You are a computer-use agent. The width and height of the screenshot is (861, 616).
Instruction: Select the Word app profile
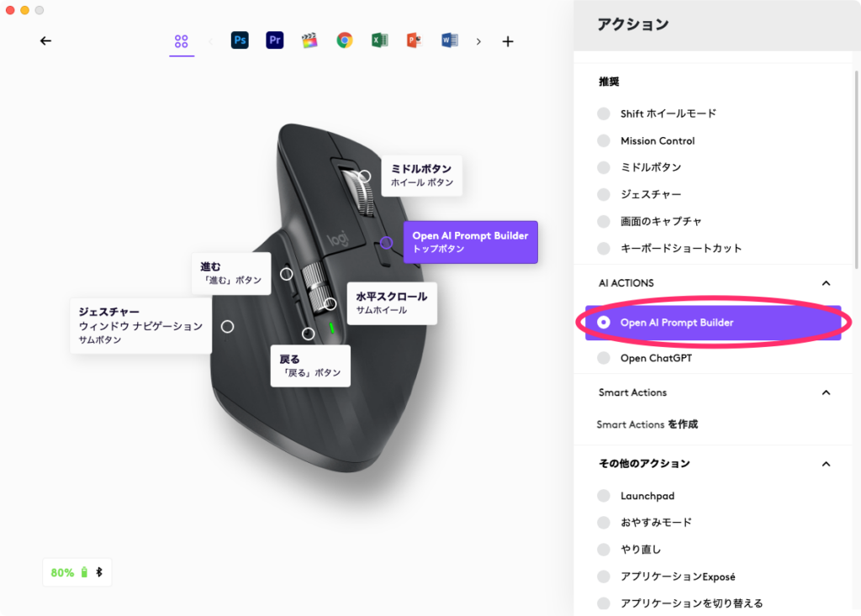coord(449,40)
